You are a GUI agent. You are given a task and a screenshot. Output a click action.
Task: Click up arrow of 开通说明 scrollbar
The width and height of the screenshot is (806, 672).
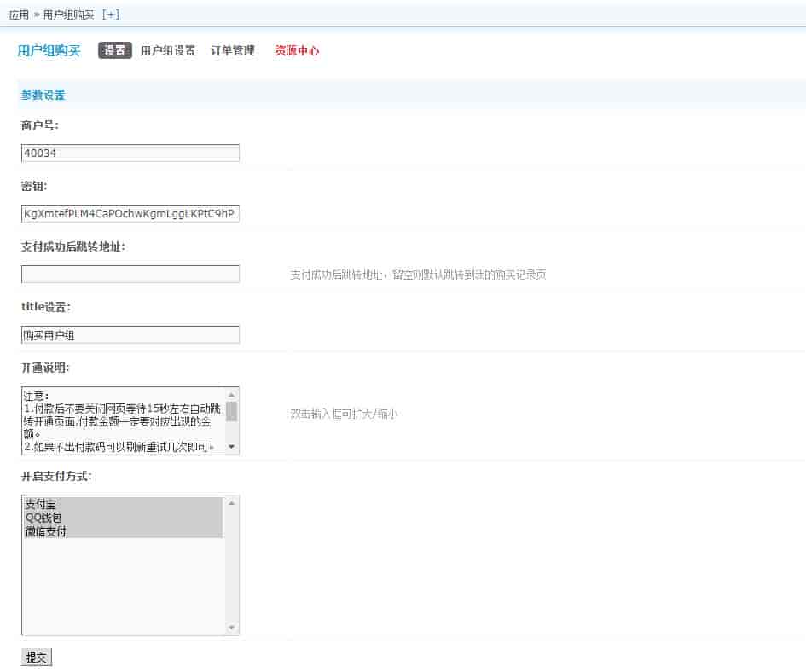pos(232,394)
